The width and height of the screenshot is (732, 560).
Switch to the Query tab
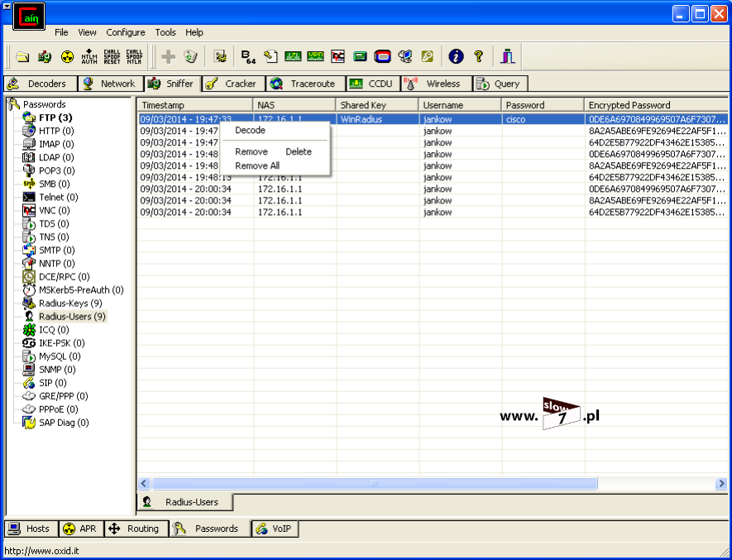pos(500,84)
